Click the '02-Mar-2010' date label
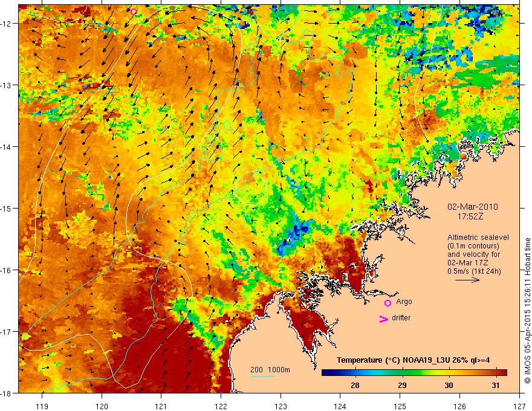The height and width of the screenshot is (411, 532). 473,207
